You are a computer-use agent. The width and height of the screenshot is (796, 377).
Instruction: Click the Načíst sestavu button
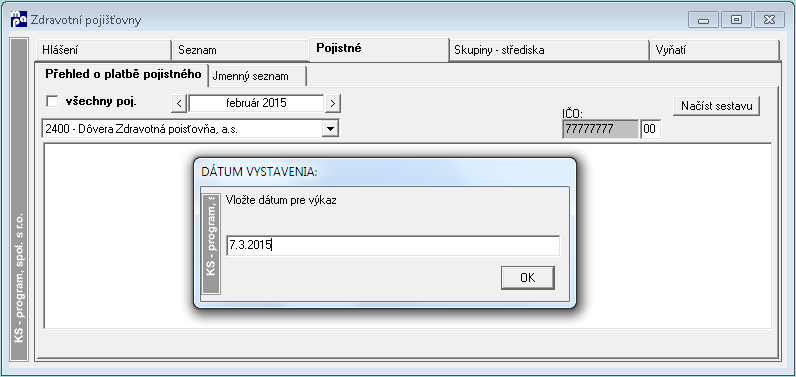716,106
